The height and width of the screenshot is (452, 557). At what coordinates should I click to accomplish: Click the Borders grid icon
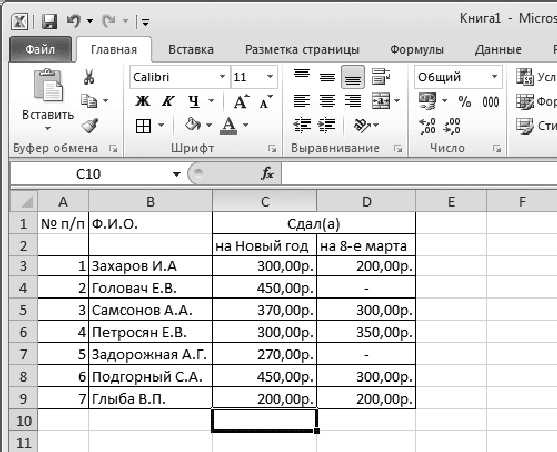pyautogui.click(x=143, y=125)
